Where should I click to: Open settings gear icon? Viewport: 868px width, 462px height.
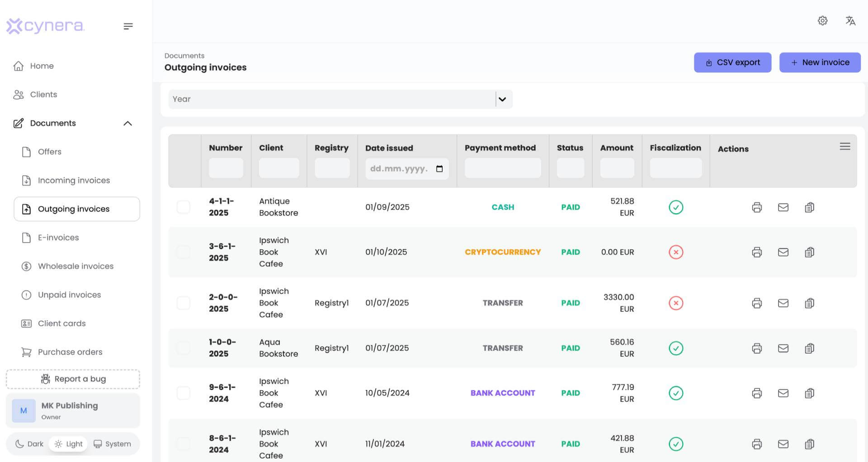pos(822,21)
